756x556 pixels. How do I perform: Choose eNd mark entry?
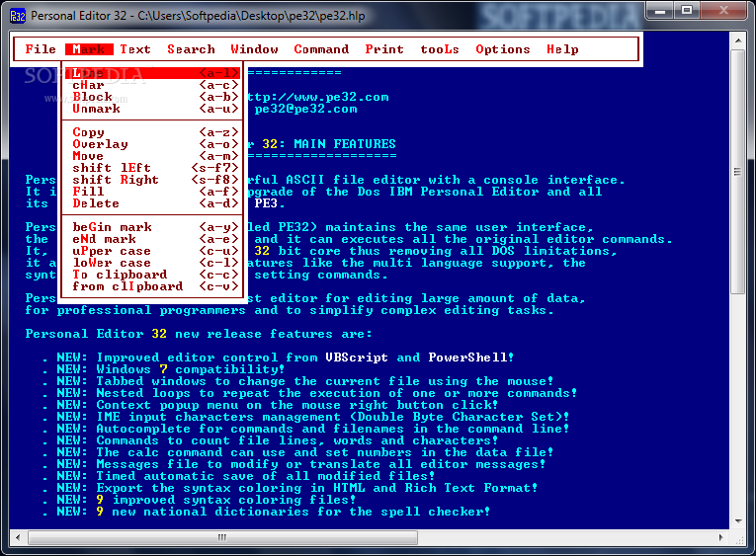(152, 239)
